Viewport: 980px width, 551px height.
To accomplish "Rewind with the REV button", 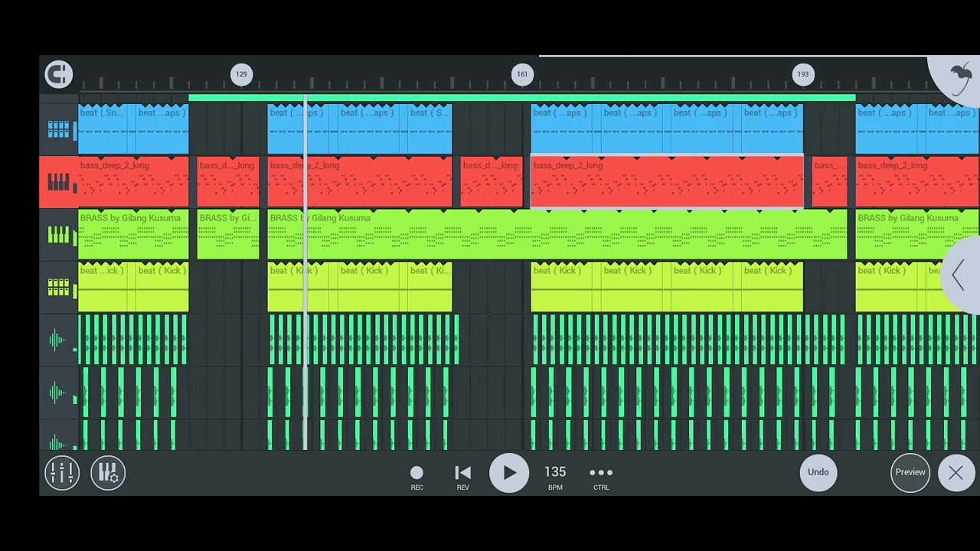I will pyautogui.click(x=462, y=478).
